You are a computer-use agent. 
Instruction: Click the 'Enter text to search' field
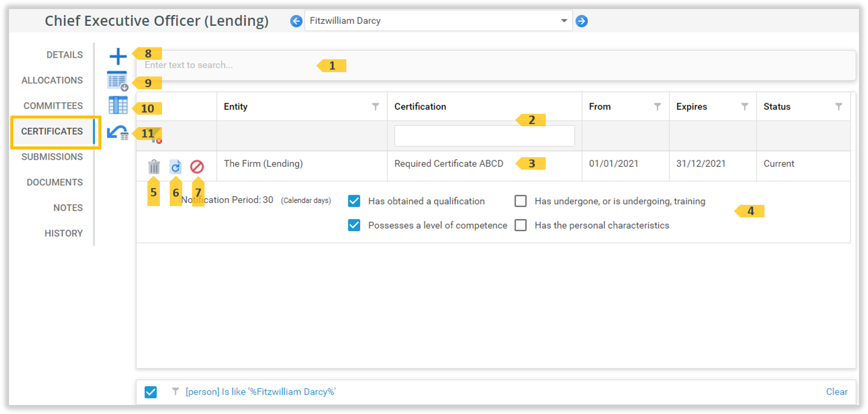pos(258,65)
